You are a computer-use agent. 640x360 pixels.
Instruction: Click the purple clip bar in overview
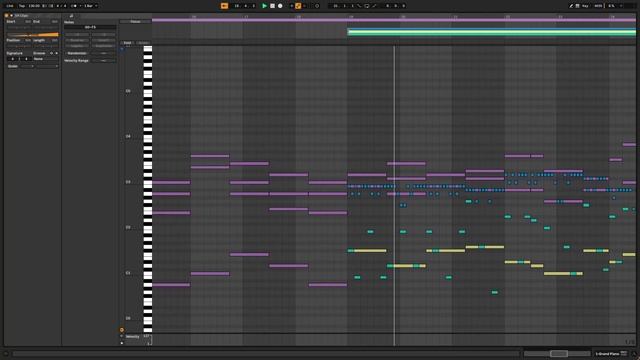pos(394,20)
